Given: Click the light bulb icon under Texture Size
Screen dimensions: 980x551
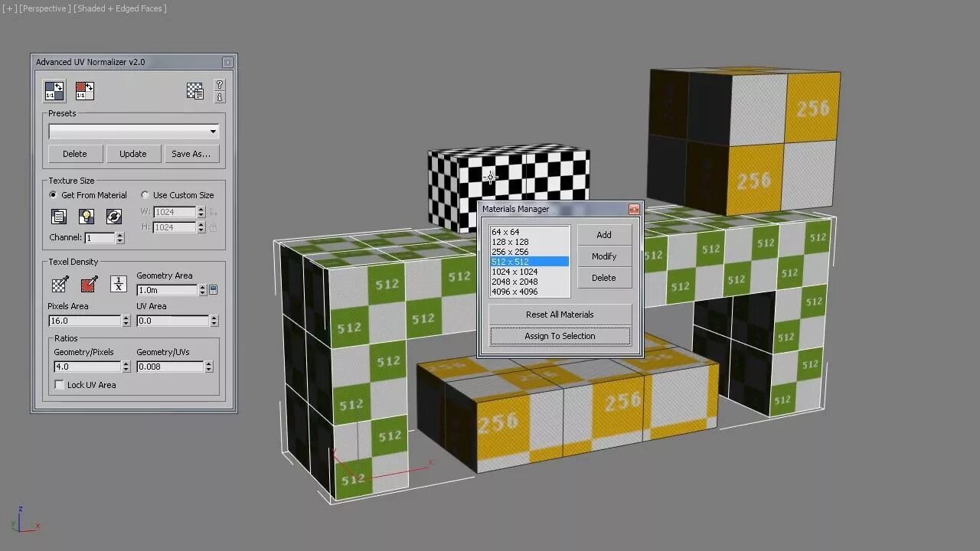Looking at the screenshot, I should 87,217.
